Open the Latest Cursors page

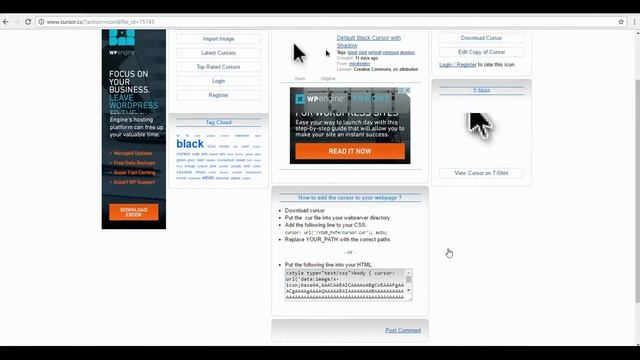(x=218, y=53)
